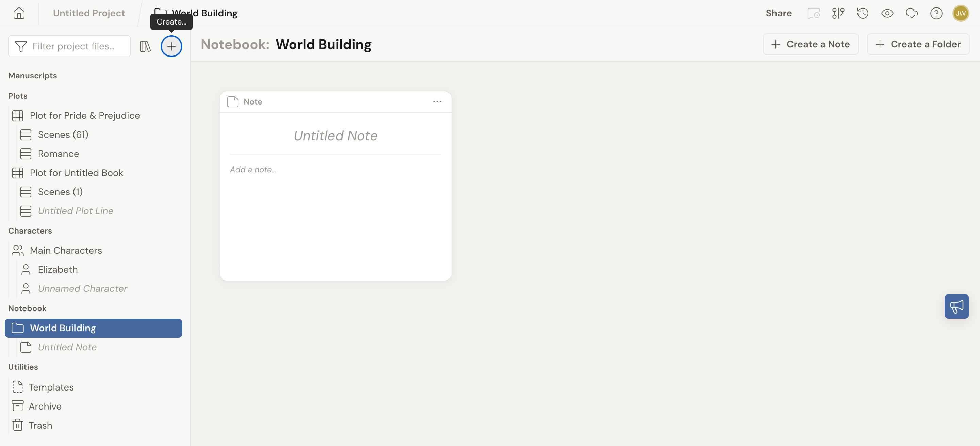Open Untitled Note in sidebar
This screenshot has width=980, height=446.
67,347
